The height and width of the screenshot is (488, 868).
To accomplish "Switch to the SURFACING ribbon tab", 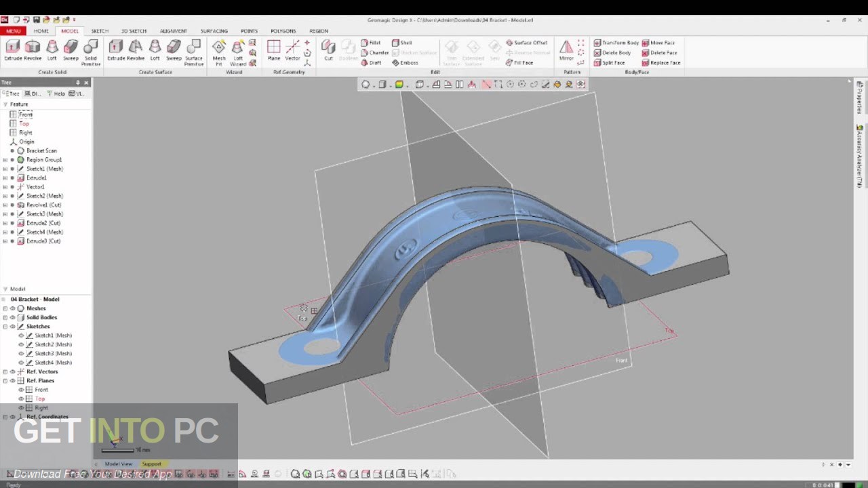I will pyautogui.click(x=214, y=31).
